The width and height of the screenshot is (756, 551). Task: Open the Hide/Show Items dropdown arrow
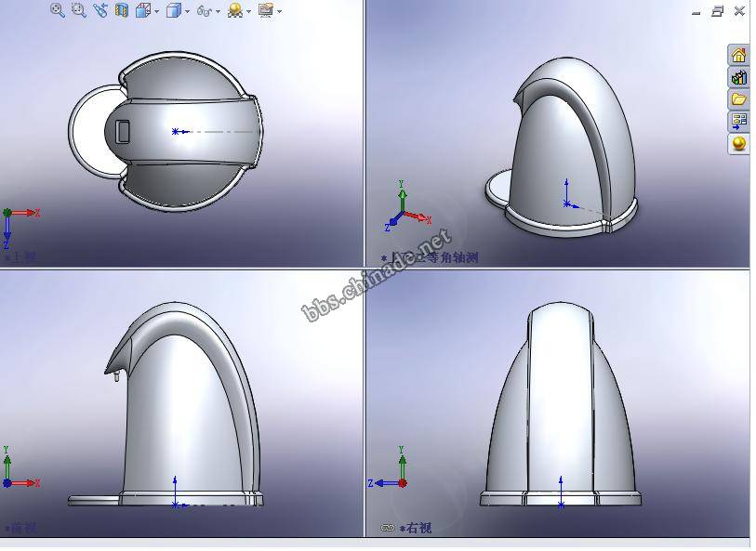[x=218, y=11]
